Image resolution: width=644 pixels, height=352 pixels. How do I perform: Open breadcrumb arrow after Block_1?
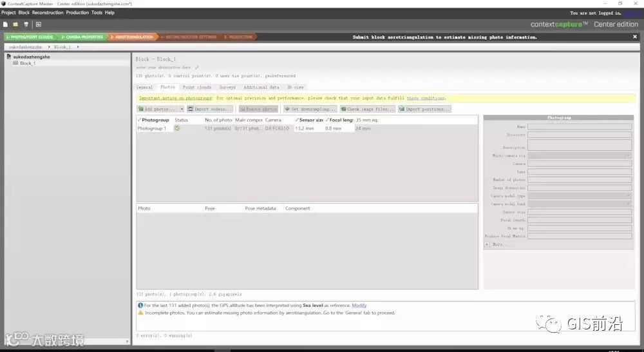78,47
